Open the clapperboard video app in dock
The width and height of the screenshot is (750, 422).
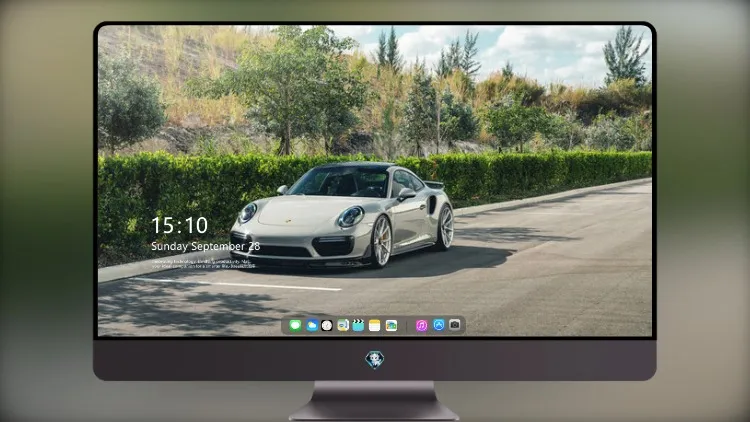pyautogui.click(x=358, y=325)
